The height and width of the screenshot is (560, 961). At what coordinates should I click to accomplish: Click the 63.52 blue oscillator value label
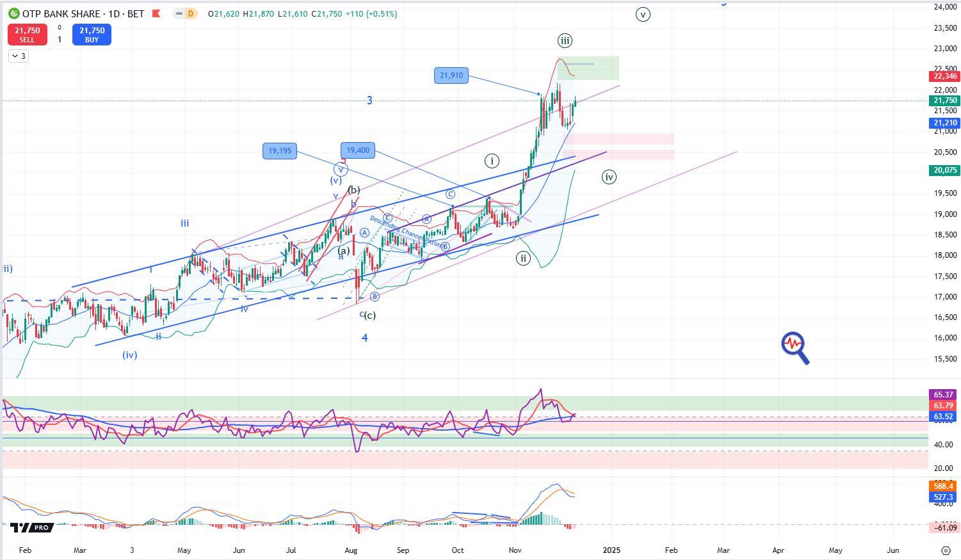pyautogui.click(x=944, y=417)
